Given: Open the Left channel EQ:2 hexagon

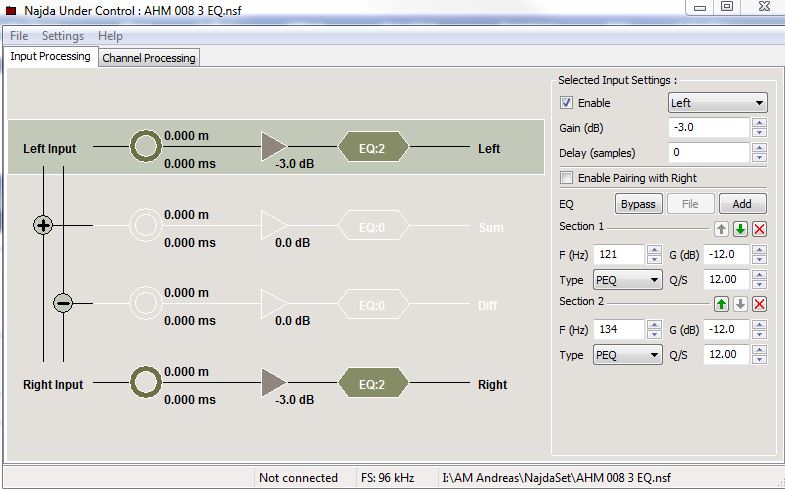Looking at the screenshot, I should click(373, 147).
